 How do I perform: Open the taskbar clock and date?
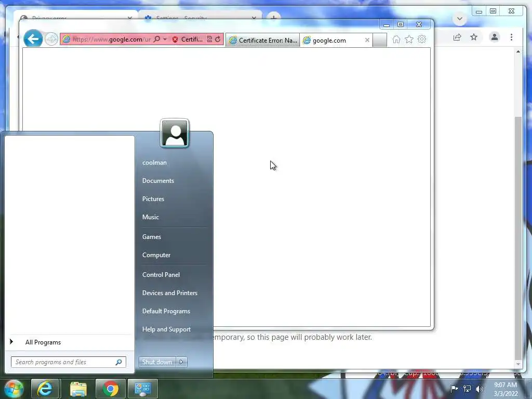click(x=506, y=389)
